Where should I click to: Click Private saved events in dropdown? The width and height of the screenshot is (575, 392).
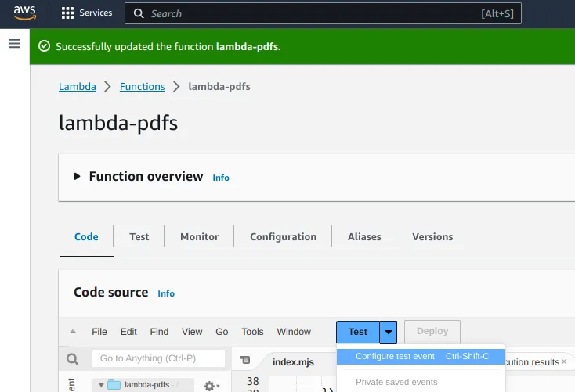point(396,382)
